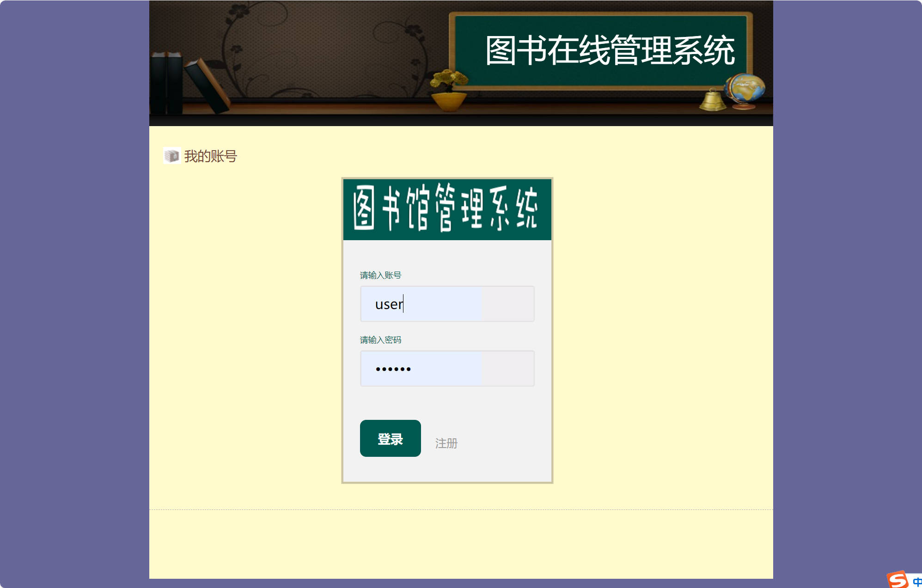The height and width of the screenshot is (588, 922).
Task: Click the 请输入密码 password label
Action: (x=380, y=340)
